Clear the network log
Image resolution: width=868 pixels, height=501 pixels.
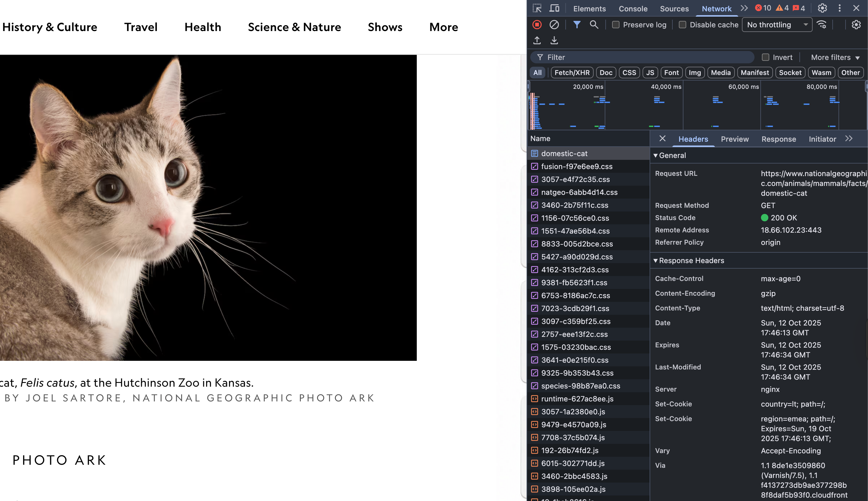point(554,25)
